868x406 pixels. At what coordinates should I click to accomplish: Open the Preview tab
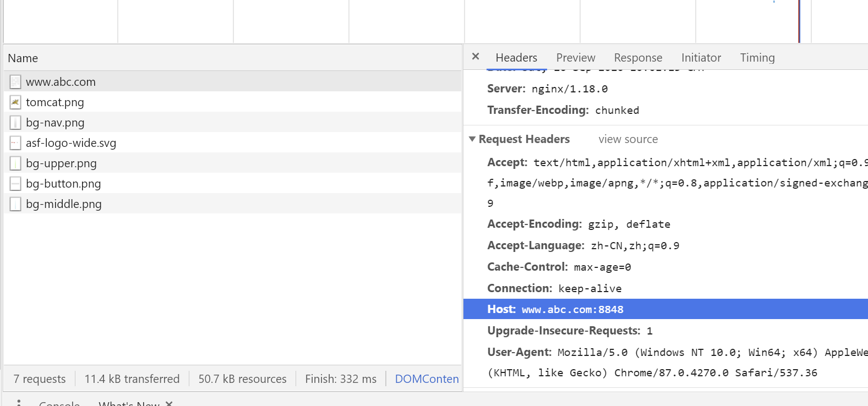click(576, 58)
